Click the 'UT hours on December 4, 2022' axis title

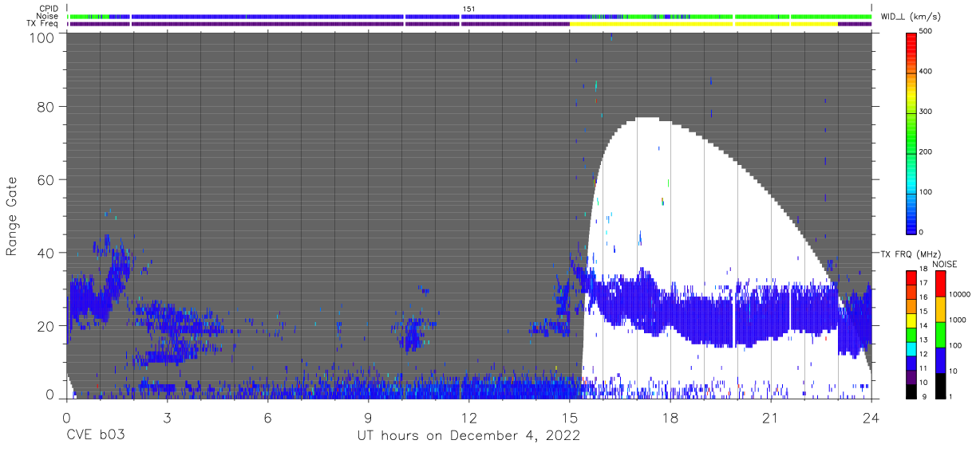point(468,436)
